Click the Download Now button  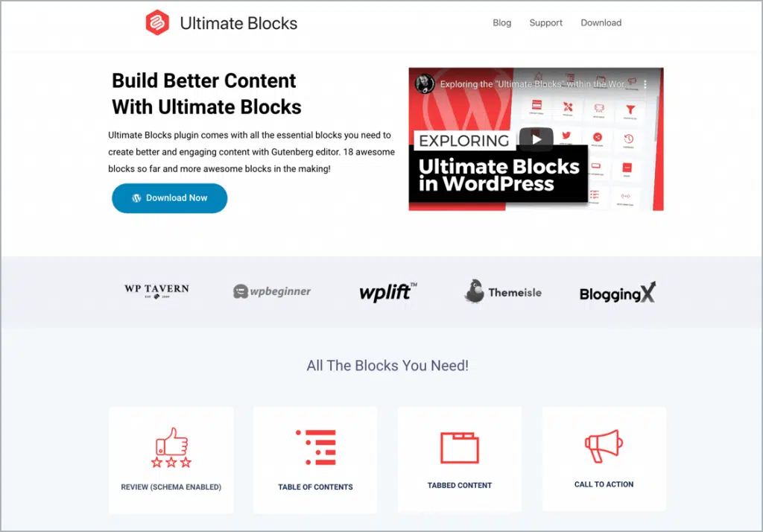169,198
